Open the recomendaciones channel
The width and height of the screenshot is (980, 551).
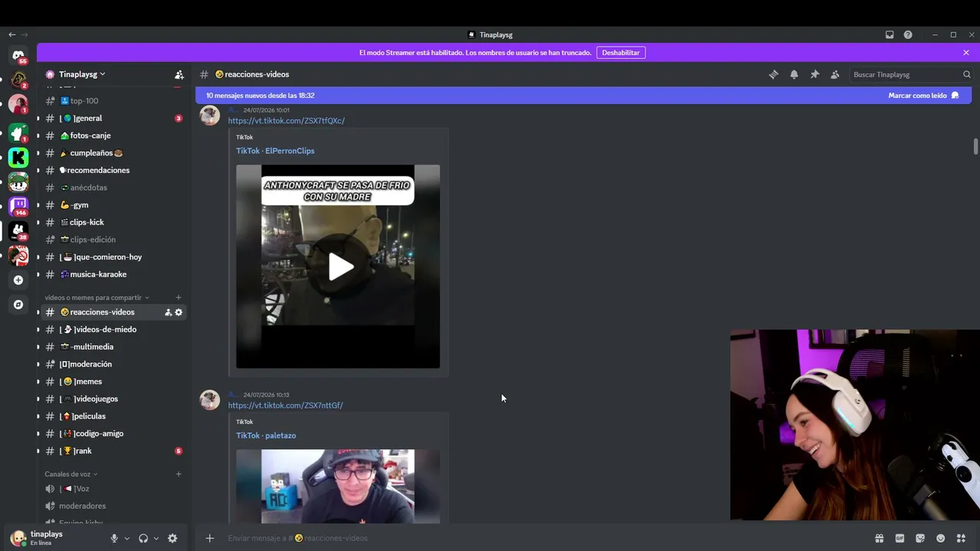coord(113,170)
